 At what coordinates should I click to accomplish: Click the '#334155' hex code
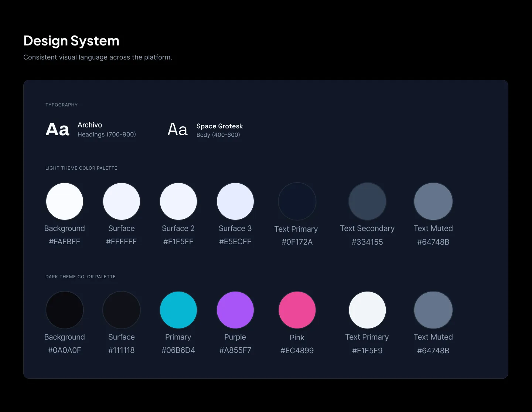pyautogui.click(x=367, y=242)
